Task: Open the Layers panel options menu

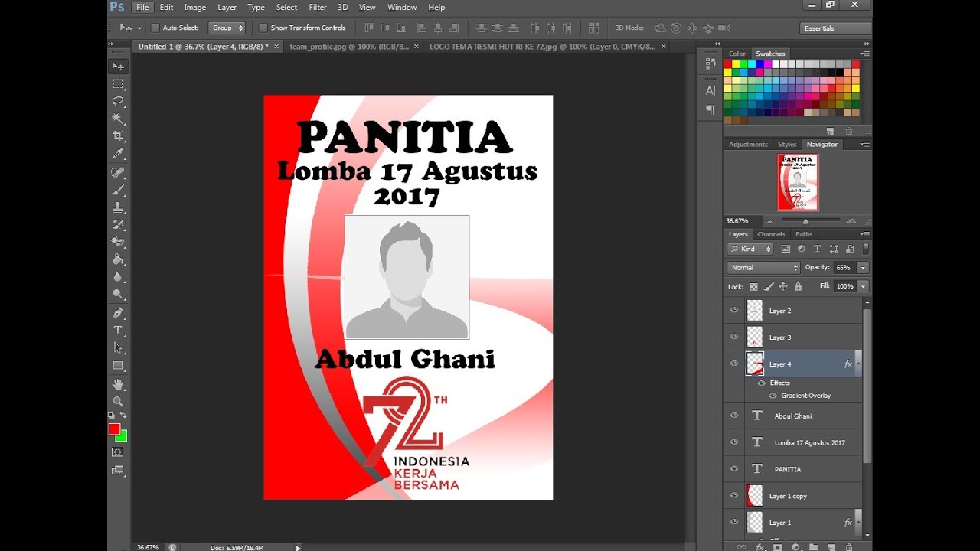Action: (x=864, y=234)
